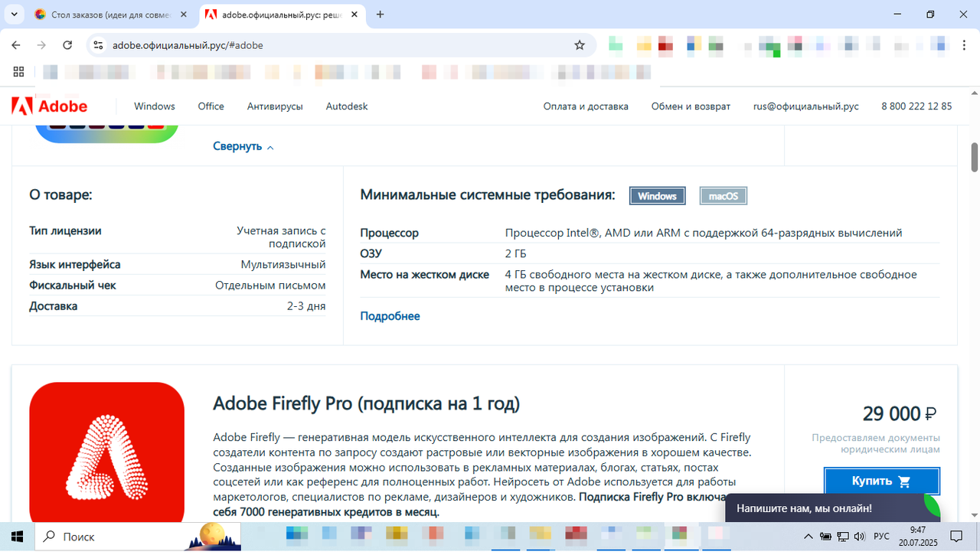This screenshot has height=555, width=980.
Task: Open the apps grid in bookmarks bar
Action: pyautogui.click(x=18, y=72)
